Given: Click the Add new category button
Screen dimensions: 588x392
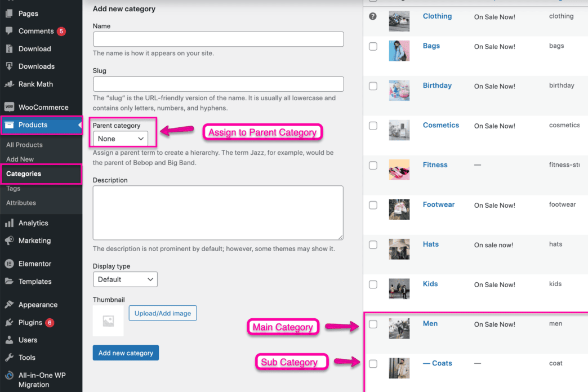Looking at the screenshot, I should (x=125, y=353).
